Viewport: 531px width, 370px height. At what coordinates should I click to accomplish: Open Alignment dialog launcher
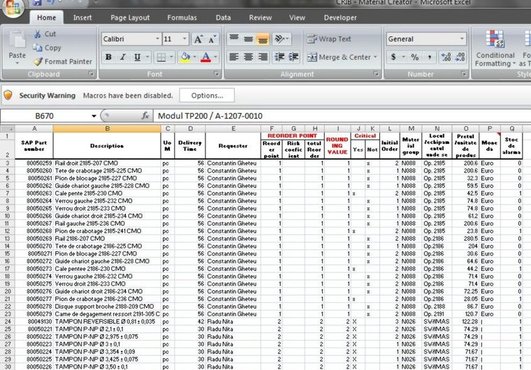[376, 74]
